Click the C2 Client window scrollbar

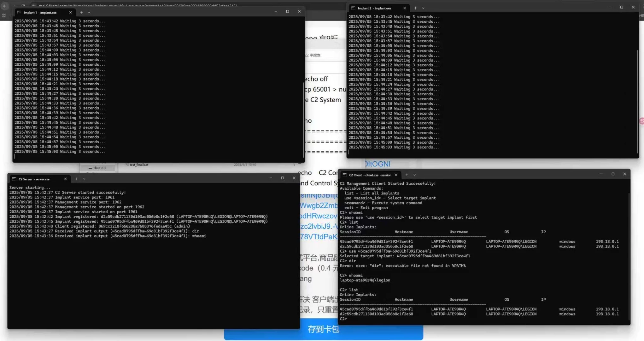(x=629, y=256)
